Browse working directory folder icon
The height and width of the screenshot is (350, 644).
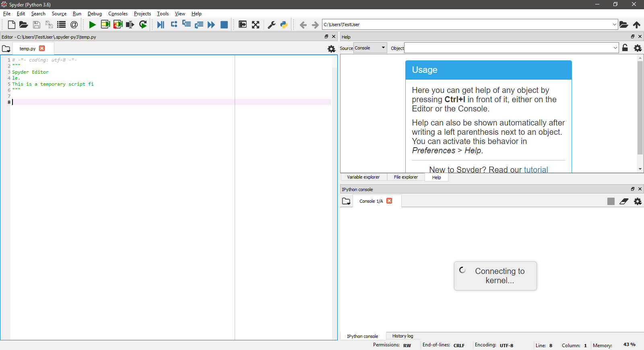click(x=624, y=25)
